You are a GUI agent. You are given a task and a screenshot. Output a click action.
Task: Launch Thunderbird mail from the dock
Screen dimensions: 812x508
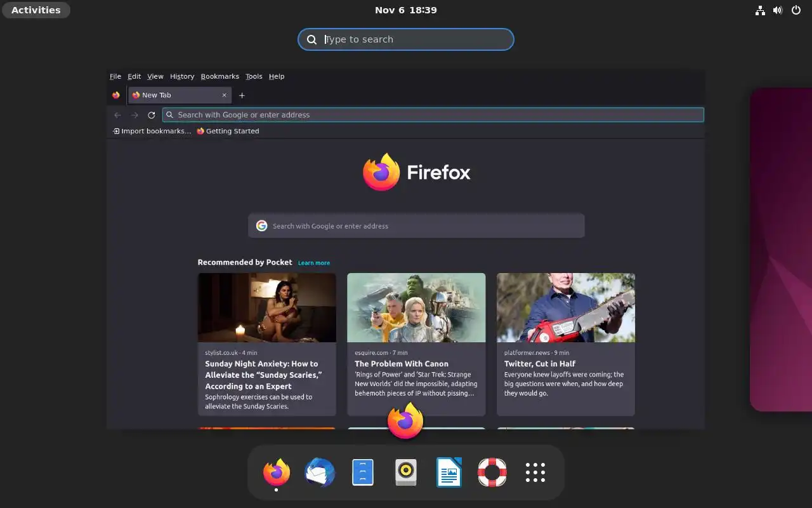320,472
